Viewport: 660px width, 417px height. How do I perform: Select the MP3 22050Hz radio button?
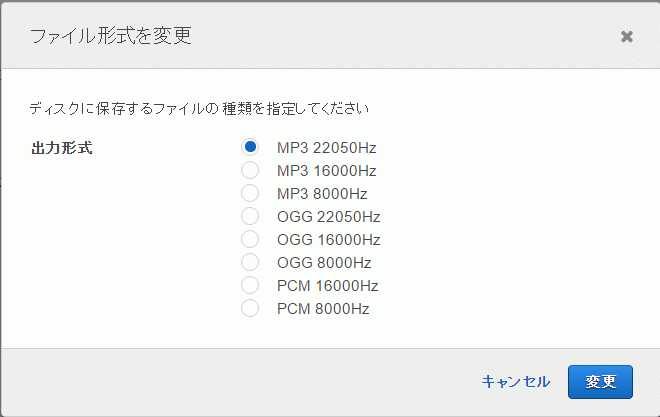click(x=250, y=147)
